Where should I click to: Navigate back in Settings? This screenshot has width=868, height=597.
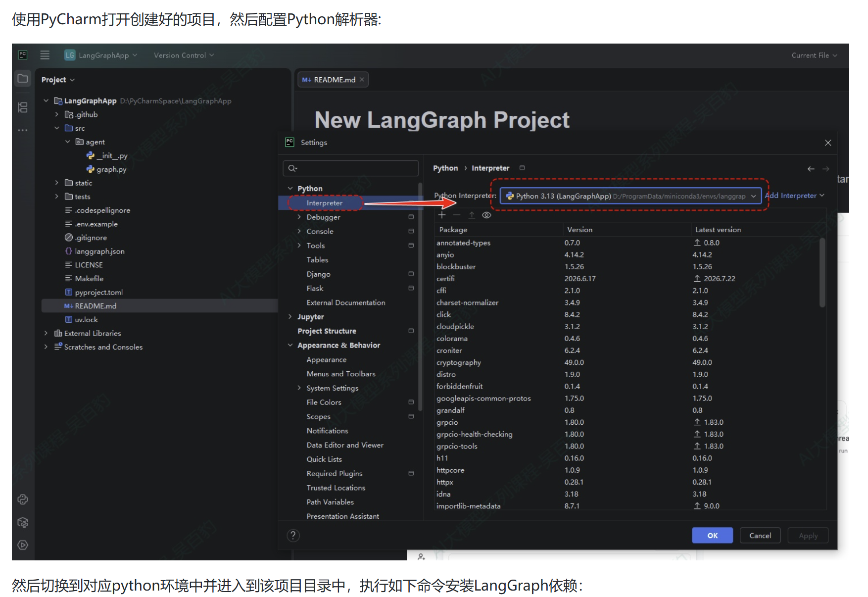(811, 169)
